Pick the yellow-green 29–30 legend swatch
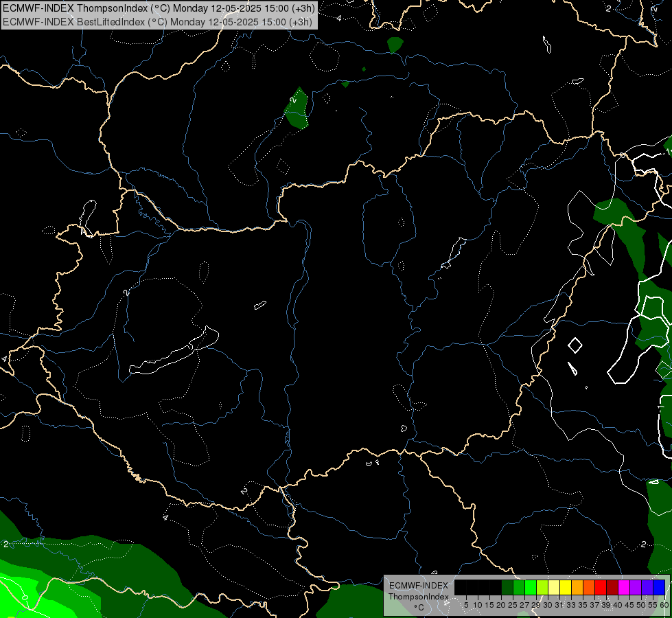The height and width of the screenshot is (618, 672). (x=542, y=587)
